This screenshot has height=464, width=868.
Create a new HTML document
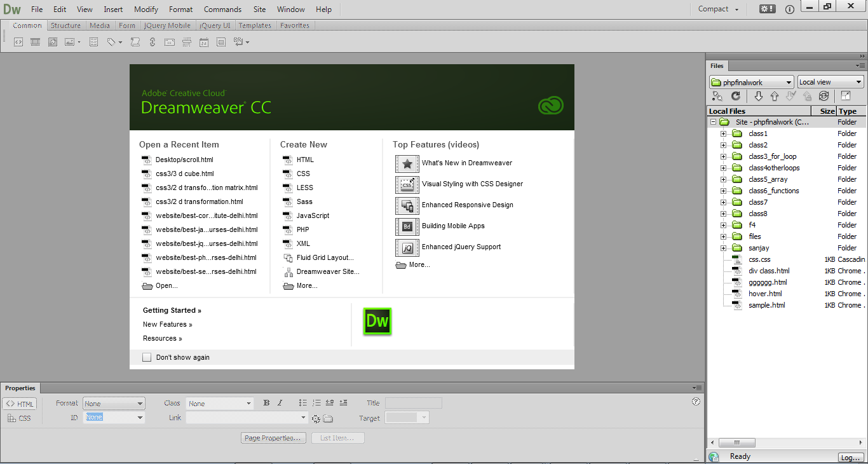(305, 160)
